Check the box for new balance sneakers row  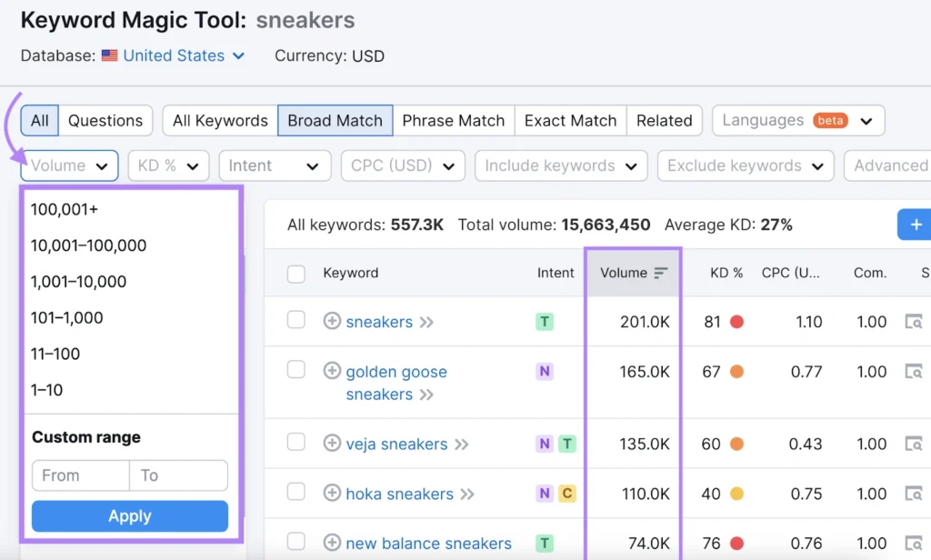click(x=296, y=541)
